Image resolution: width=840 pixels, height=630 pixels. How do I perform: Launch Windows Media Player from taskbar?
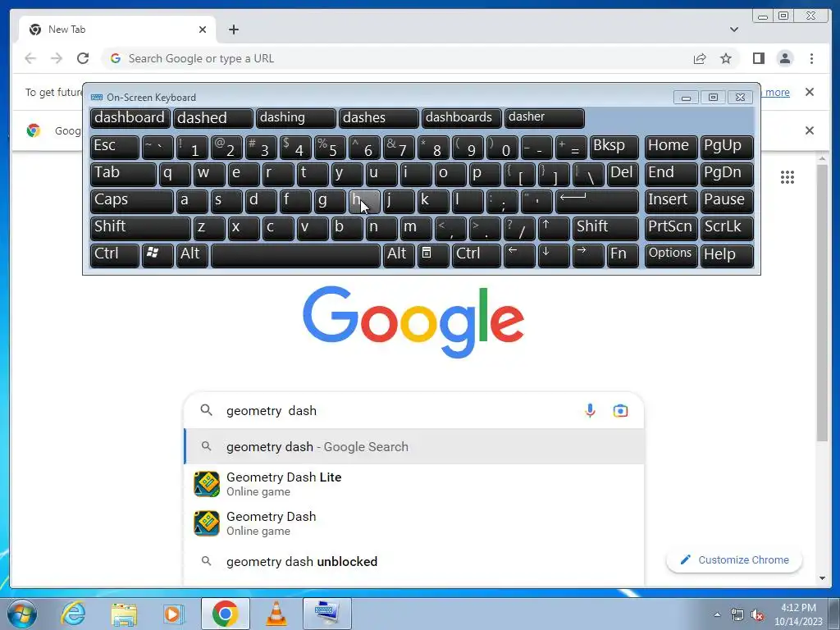pos(173,614)
